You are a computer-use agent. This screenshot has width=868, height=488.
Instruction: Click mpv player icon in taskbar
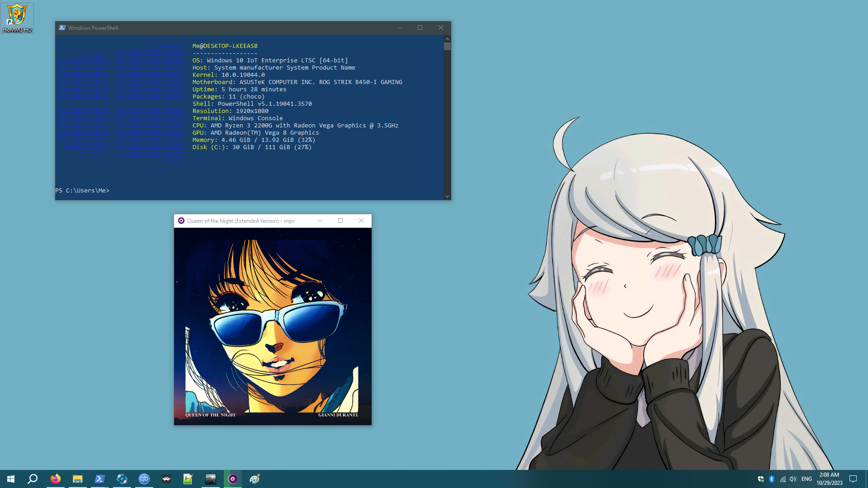click(x=233, y=479)
